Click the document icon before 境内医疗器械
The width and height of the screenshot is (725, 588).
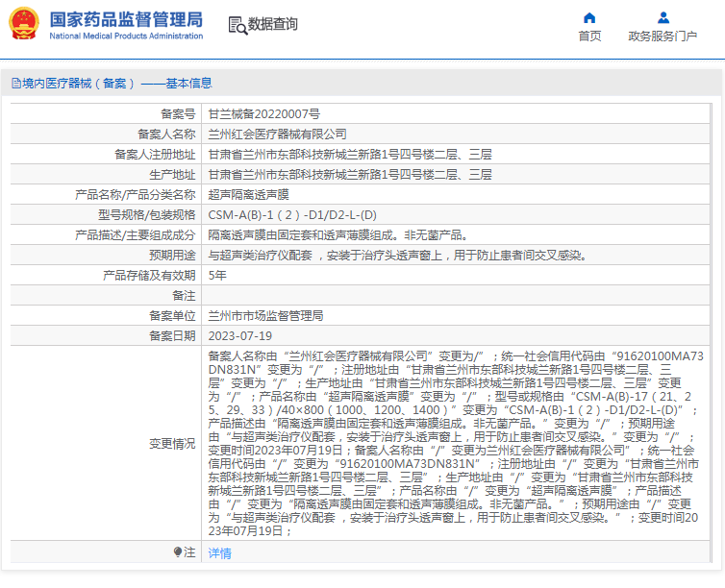[16, 84]
